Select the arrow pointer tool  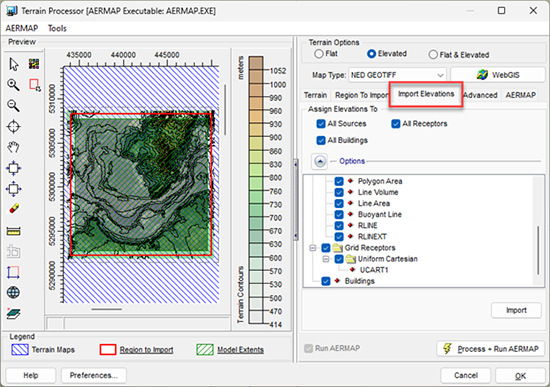(x=14, y=64)
